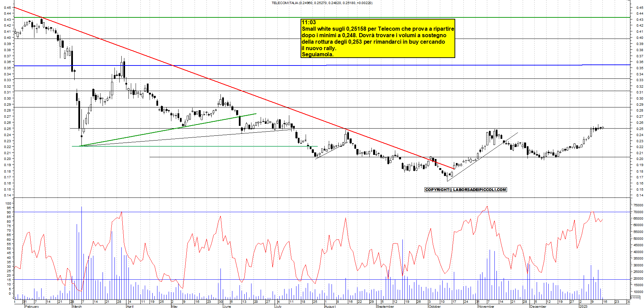Click 60000 on the volume scale

click(x=639, y=225)
